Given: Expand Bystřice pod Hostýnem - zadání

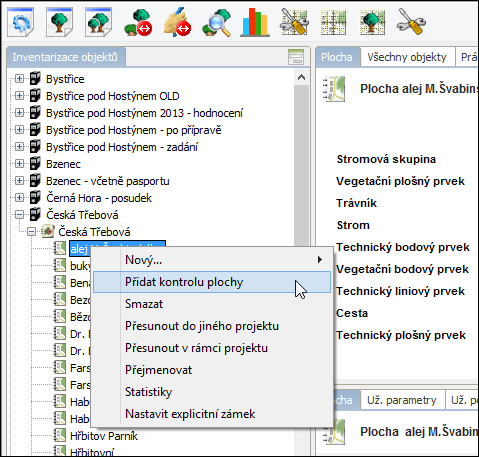Looking at the screenshot, I should [19, 147].
